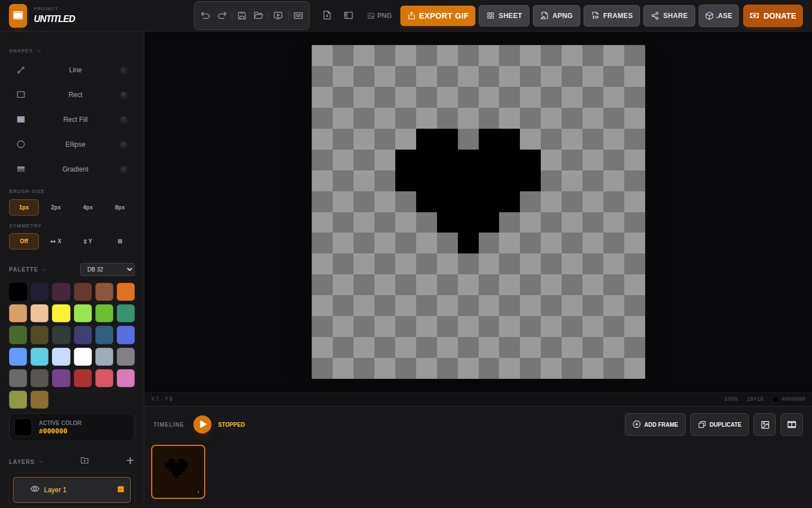This screenshot has width=812, height=508.
Task: Click the APNG export button
Action: coord(556,16)
